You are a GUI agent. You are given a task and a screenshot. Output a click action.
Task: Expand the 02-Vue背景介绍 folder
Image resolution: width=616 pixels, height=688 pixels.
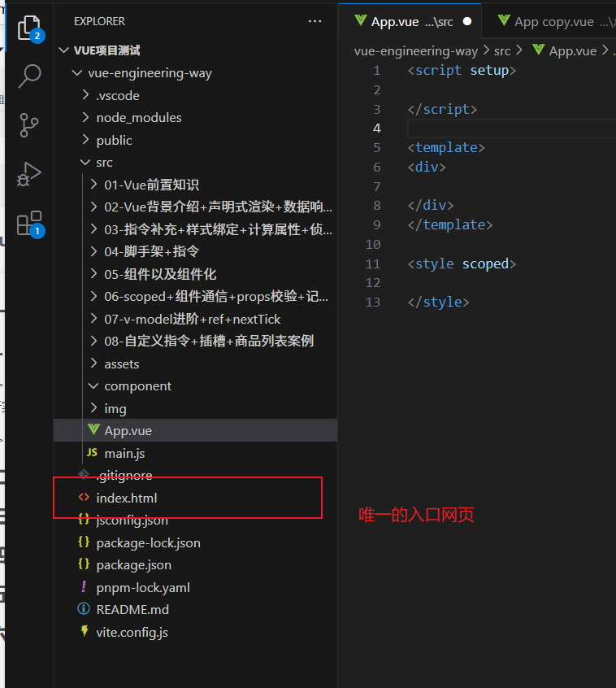(93, 207)
